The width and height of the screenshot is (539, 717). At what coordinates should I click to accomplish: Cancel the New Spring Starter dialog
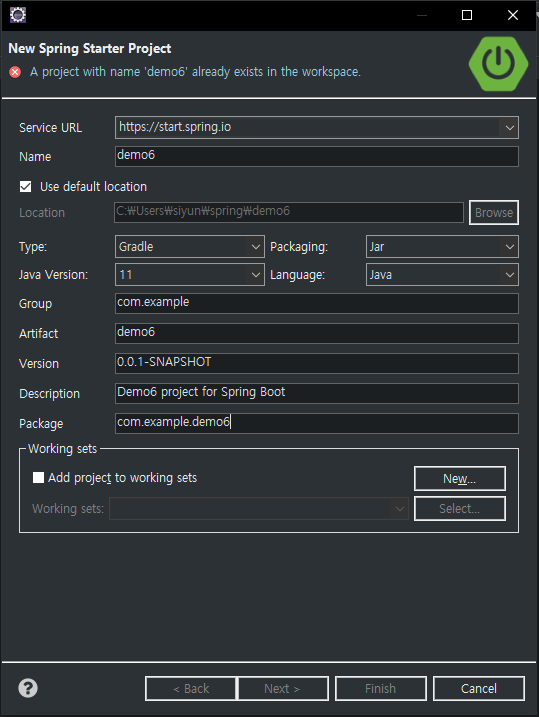pos(479,689)
